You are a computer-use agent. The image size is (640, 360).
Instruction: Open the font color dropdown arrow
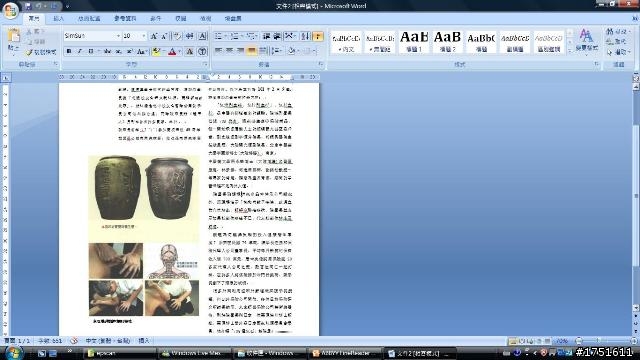180,51
